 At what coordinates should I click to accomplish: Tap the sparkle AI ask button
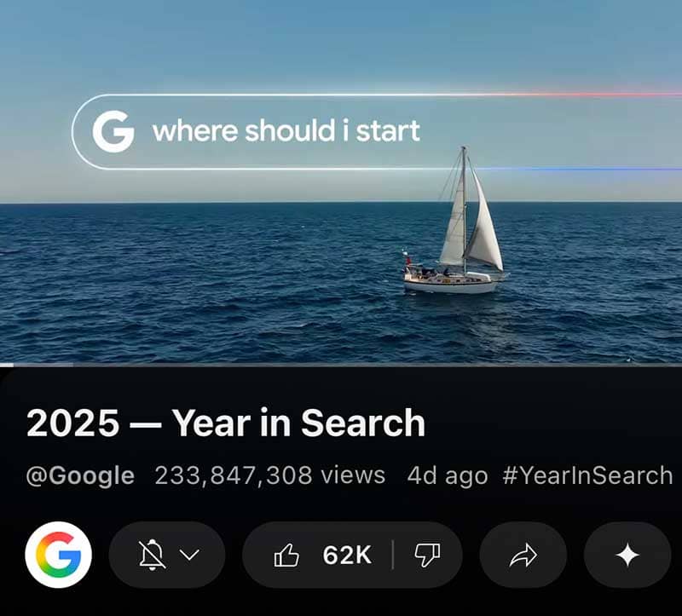[x=627, y=556]
